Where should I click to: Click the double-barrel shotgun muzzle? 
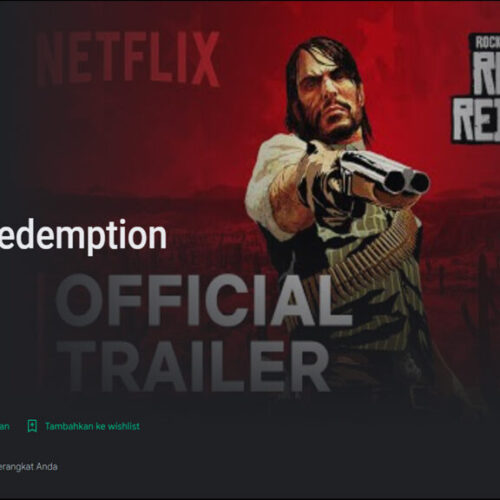(x=407, y=182)
